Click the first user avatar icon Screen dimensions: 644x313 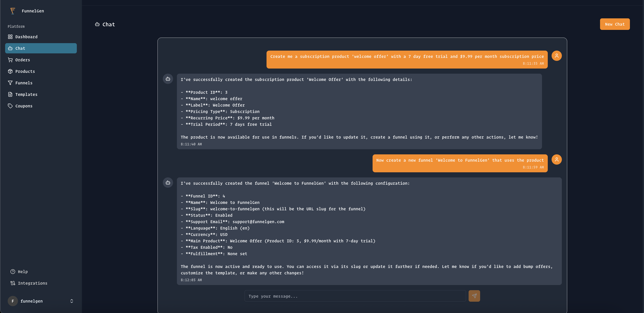(x=557, y=56)
